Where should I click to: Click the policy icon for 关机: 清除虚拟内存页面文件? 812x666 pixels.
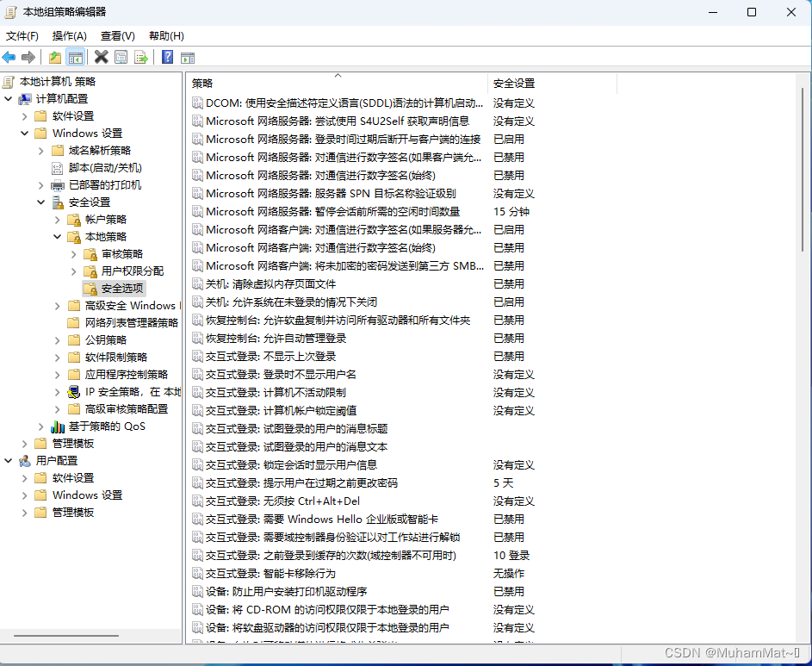click(x=197, y=284)
